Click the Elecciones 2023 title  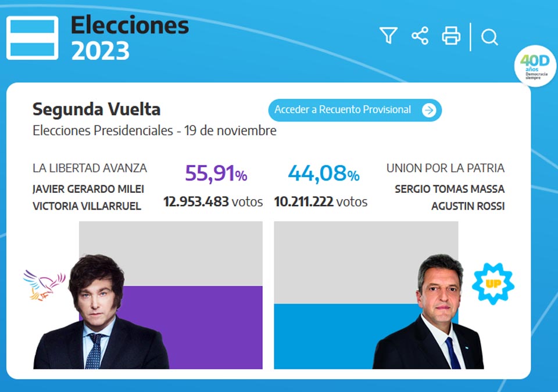[130, 38]
